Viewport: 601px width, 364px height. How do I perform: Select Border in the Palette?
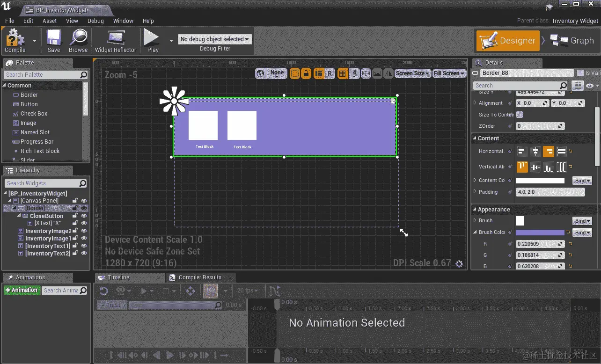(29, 95)
